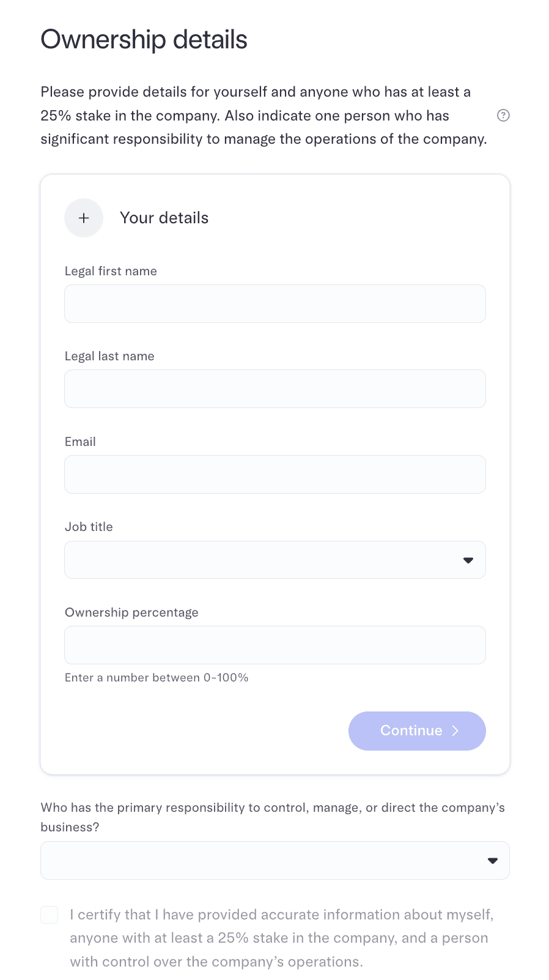Click the chevron arrow on Continue button
This screenshot has height=980, width=549.
[455, 731]
